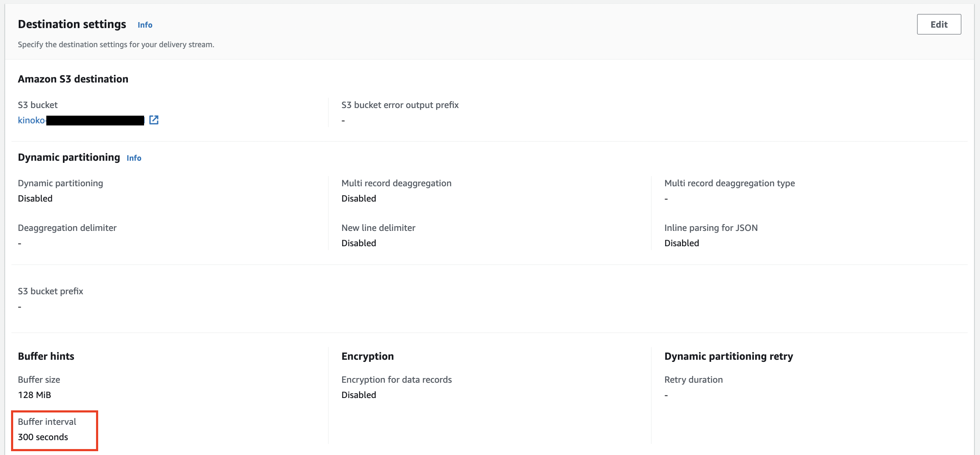This screenshot has height=455, width=980.
Task: Click the S3 bucket error output prefix label
Action: [x=400, y=105]
